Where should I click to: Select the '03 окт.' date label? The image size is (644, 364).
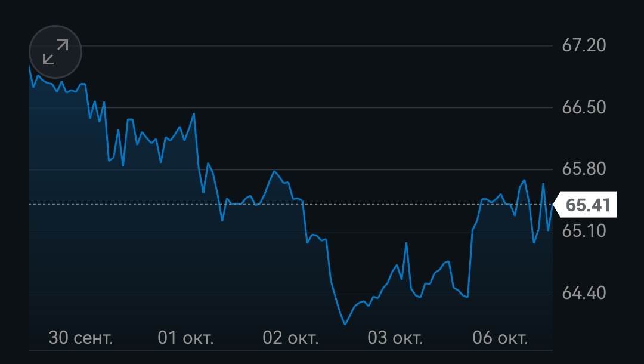click(x=395, y=338)
